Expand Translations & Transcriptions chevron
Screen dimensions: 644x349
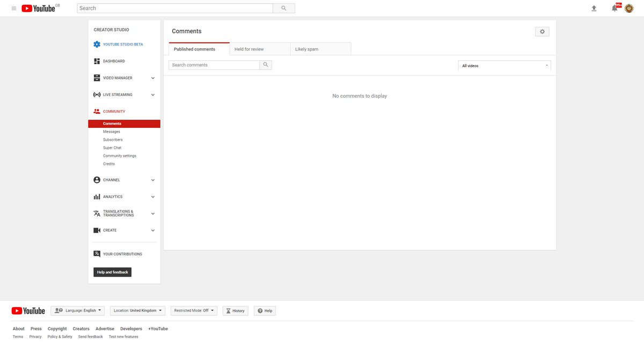pyautogui.click(x=153, y=214)
